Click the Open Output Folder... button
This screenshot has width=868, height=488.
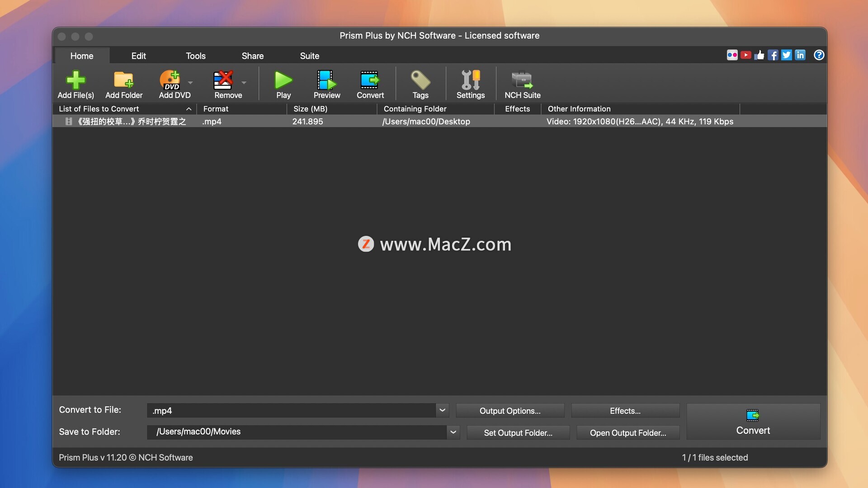click(628, 433)
